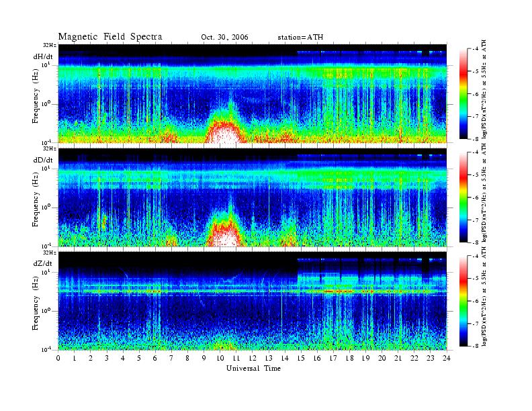Click the log(PSD) label beside the dH/dt color bar
Image resolution: width=532 pixels, height=411 pixels.
click(484, 89)
